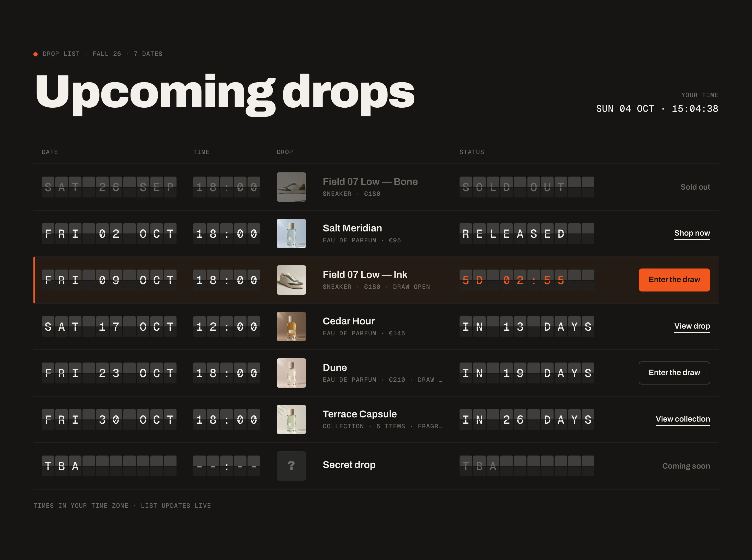The width and height of the screenshot is (752, 560).
Task: Click the Field 07 Low — Ink sneaker thumbnail
Action: [291, 280]
